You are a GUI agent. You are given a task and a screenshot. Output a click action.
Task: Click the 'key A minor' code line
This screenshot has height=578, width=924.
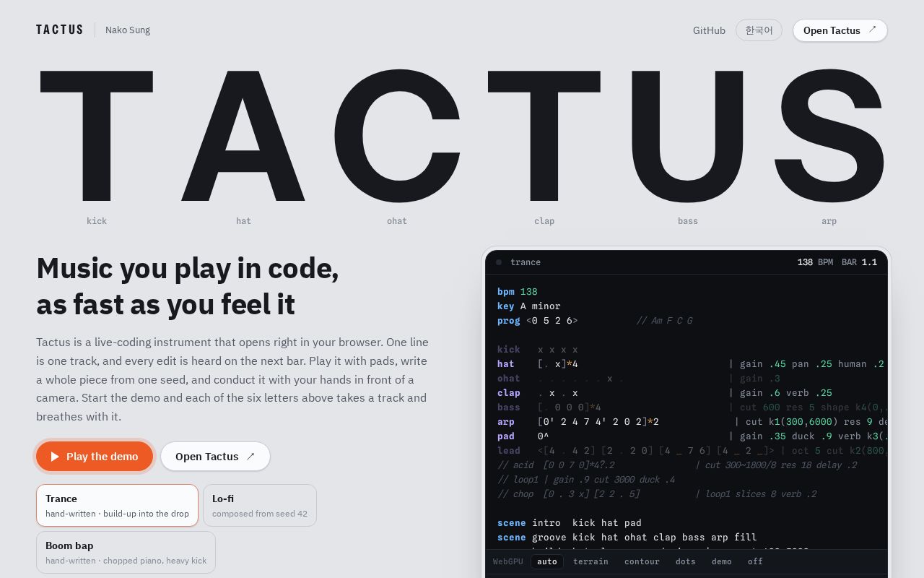(529, 306)
